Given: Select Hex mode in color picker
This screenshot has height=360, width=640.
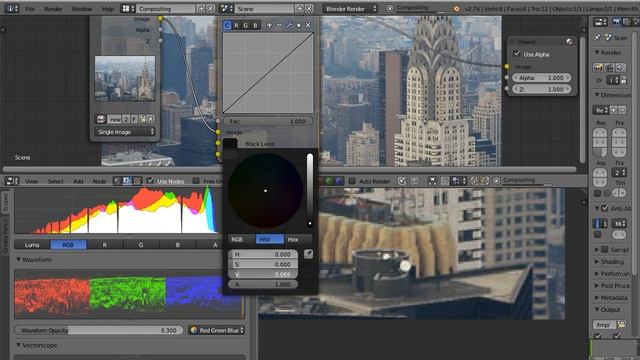Looking at the screenshot, I should tap(298, 239).
